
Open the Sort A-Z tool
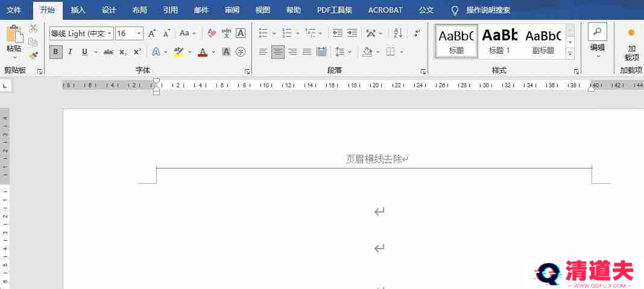pos(398,33)
